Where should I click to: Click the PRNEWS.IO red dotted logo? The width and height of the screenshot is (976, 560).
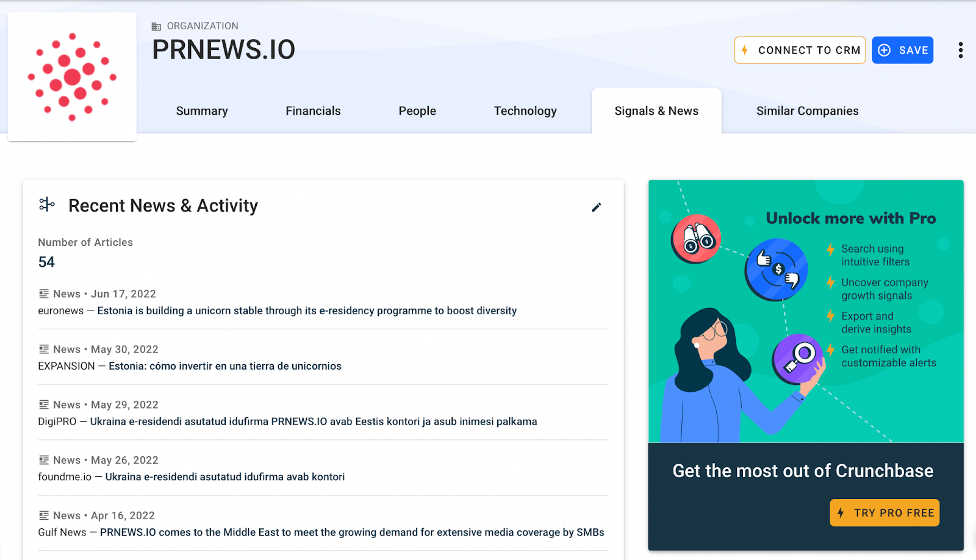point(72,77)
